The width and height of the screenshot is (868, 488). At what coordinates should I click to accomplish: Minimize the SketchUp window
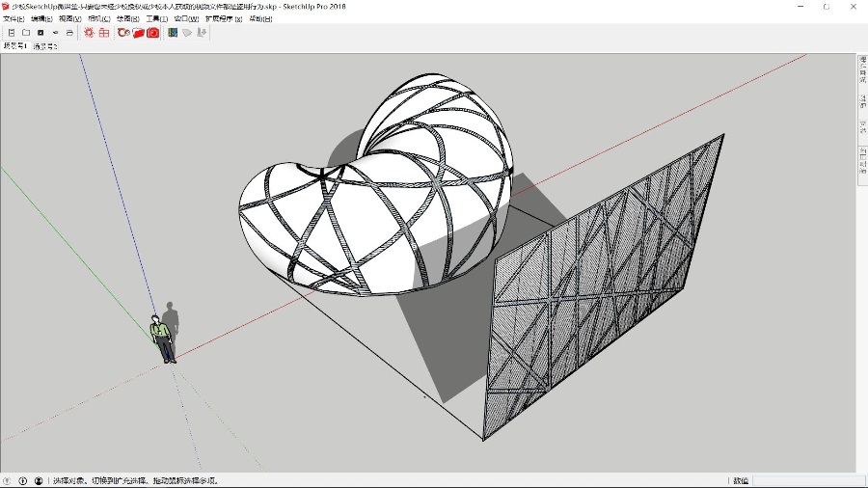click(800, 7)
